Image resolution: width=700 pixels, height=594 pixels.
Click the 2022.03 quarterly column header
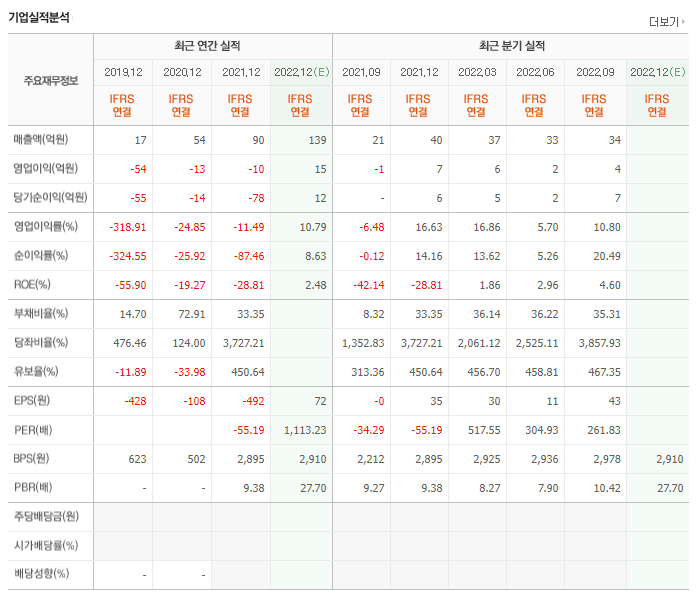[x=477, y=72]
